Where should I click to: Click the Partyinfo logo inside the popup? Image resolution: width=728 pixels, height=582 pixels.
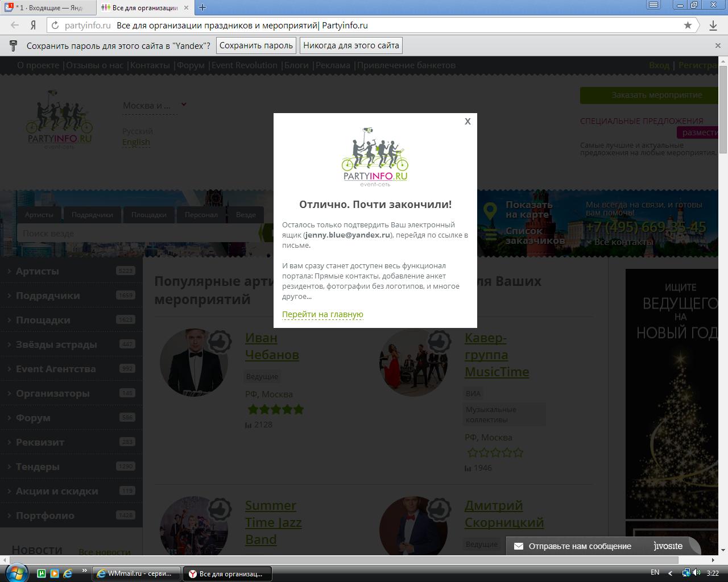[375, 156]
